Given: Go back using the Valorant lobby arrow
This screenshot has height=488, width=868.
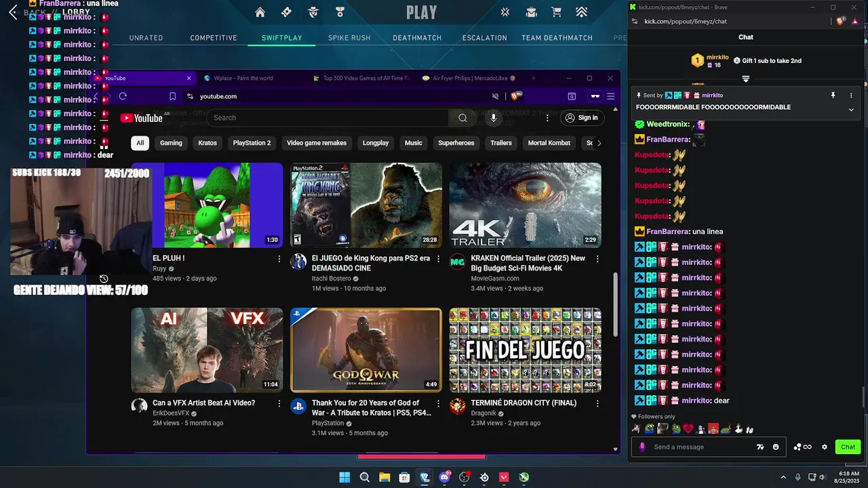Looking at the screenshot, I should [13, 12].
